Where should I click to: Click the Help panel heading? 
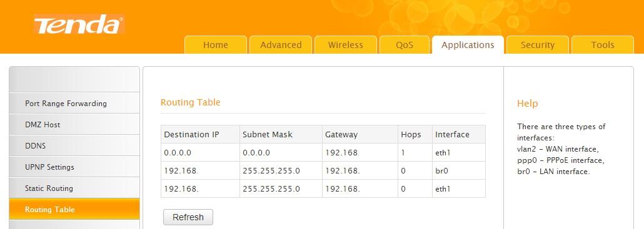tap(527, 103)
